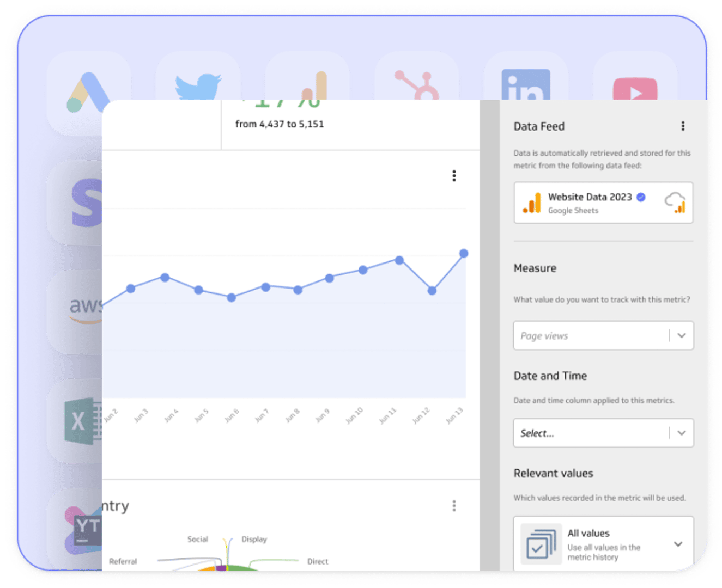
Task: Select the Website Data 2023 feed card
Action: point(603,203)
